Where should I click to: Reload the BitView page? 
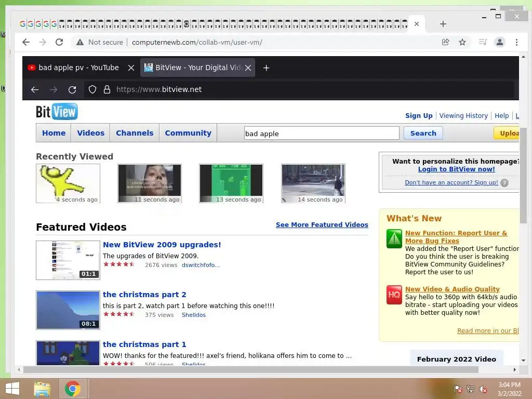click(72, 89)
